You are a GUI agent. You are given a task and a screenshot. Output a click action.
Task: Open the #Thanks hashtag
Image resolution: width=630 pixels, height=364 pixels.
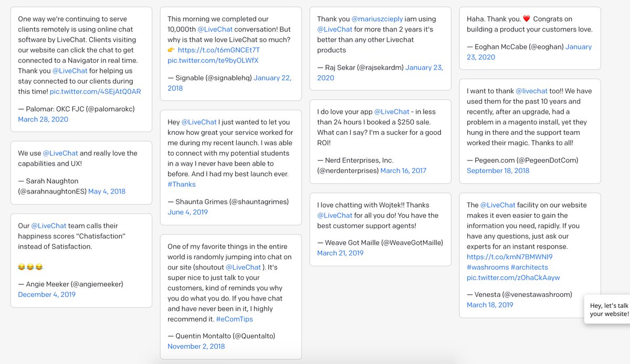click(182, 184)
